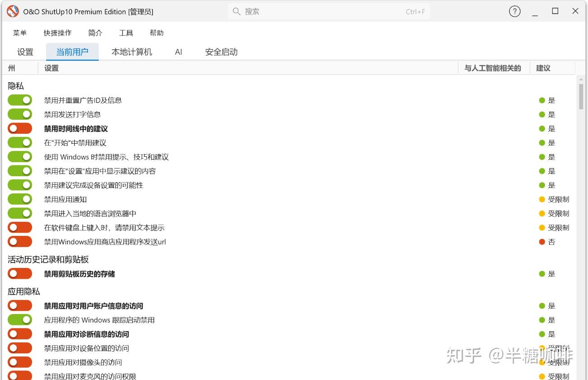The width and height of the screenshot is (588, 380).
Task: Toggle 使用 Windows 时禁用提示、技巧和建议 switch
Action: tap(20, 157)
